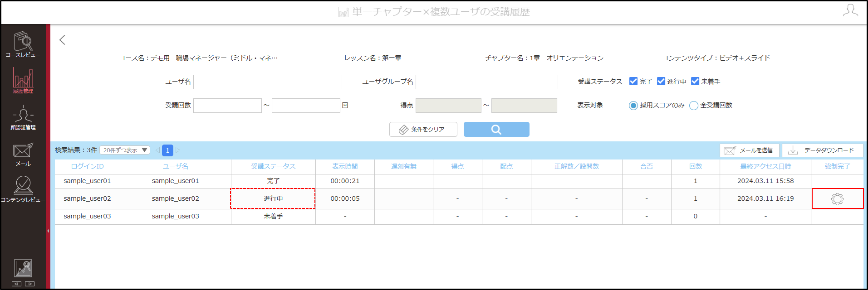Click the 得点 maximum field
This screenshot has height=290, width=868.
point(524,106)
